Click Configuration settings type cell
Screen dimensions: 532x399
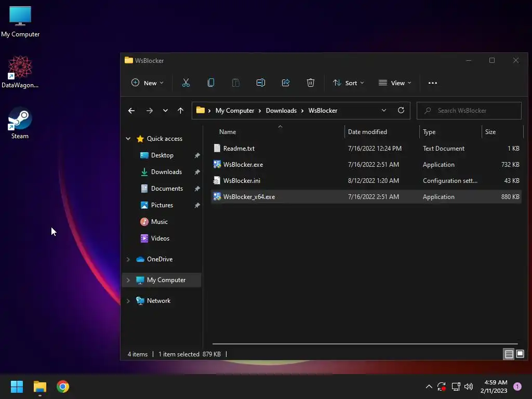point(450,180)
